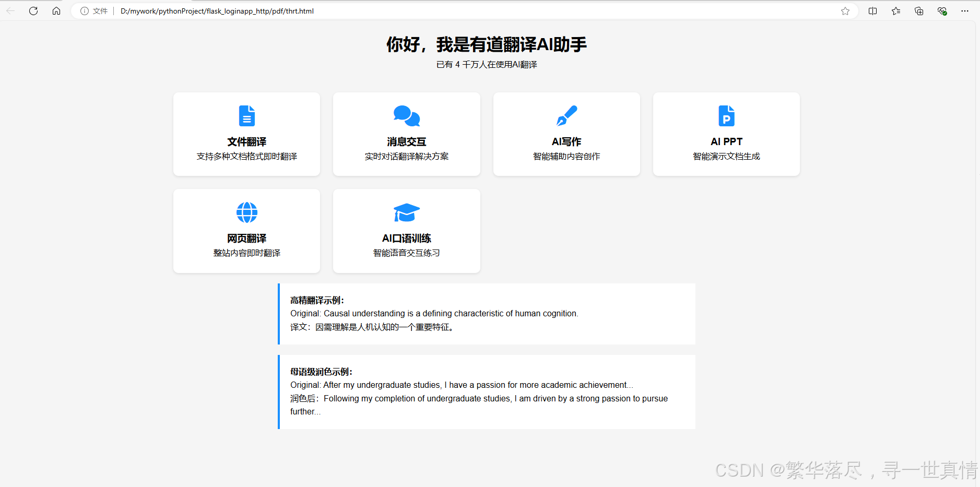Click the chat bubbles icon for 消息交互

pos(407,116)
